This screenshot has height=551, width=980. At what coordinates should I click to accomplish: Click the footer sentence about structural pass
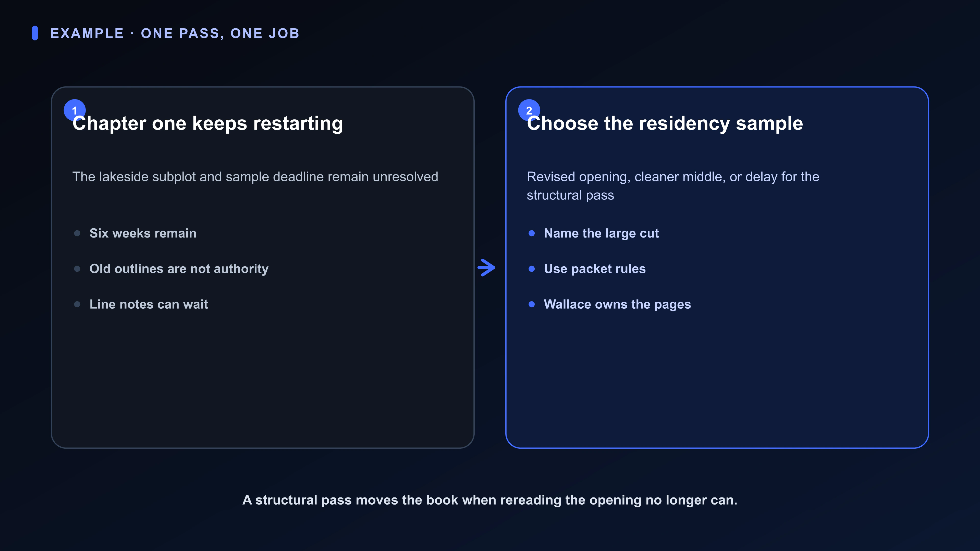pos(490,500)
